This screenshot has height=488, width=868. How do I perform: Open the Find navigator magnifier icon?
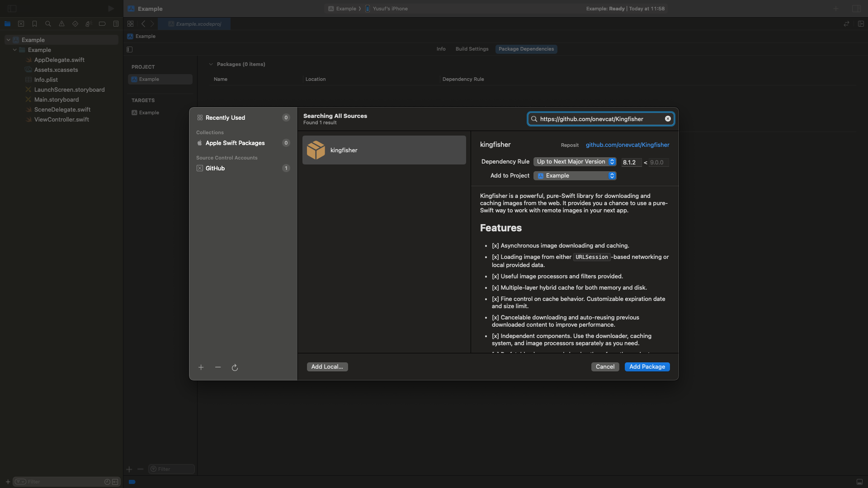pyautogui.click(x=48, y=24)
